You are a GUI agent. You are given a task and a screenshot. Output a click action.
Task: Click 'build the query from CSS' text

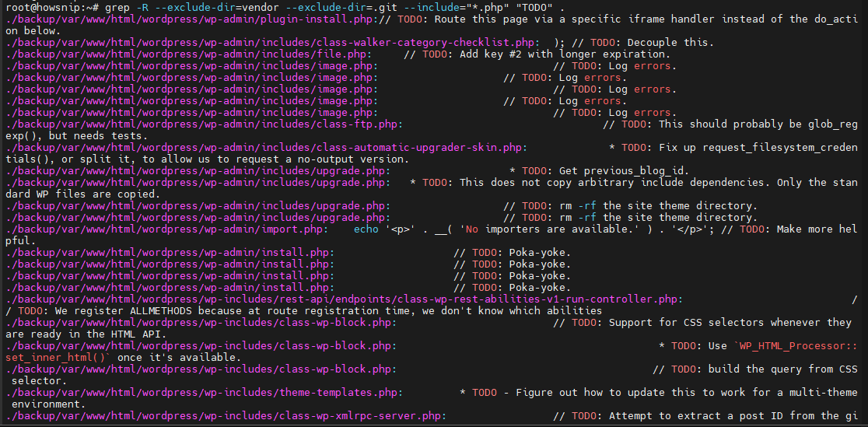(x=782, y=369)
